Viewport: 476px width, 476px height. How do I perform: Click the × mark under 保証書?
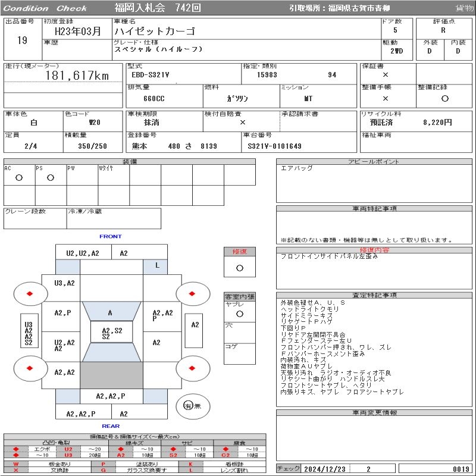pyautogui.click(x=385, y=74)
